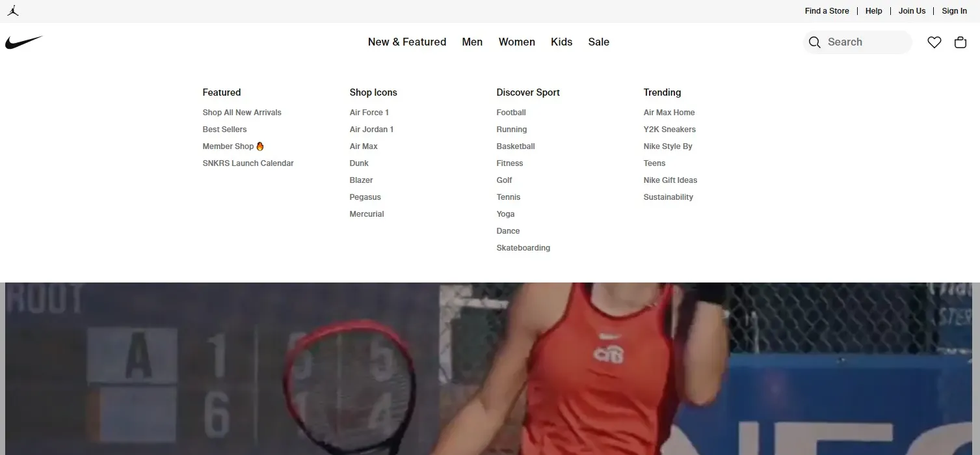Open the Member Shop link
The image size is (980, 455).
click(x=228, y=146)
